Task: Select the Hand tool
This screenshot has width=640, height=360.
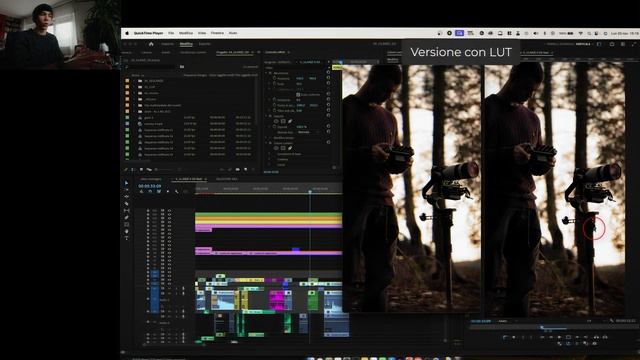Action: pyautogui.click(x=127, y=231)
